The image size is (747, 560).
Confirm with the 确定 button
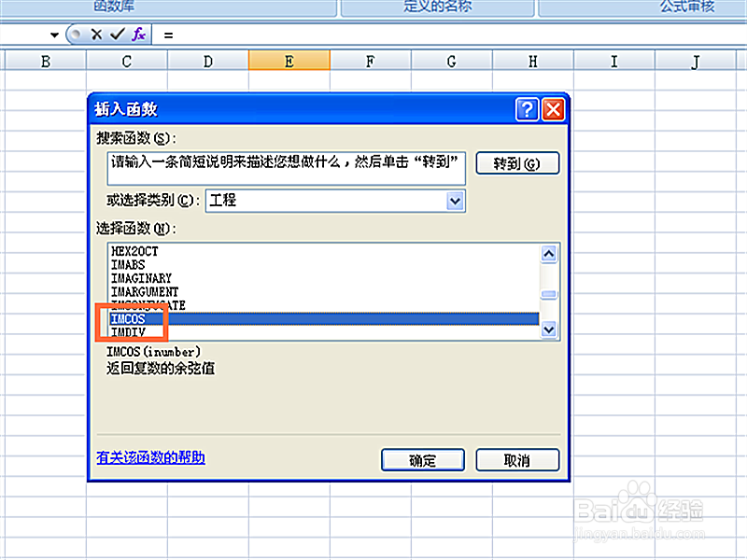click(423, 460)
